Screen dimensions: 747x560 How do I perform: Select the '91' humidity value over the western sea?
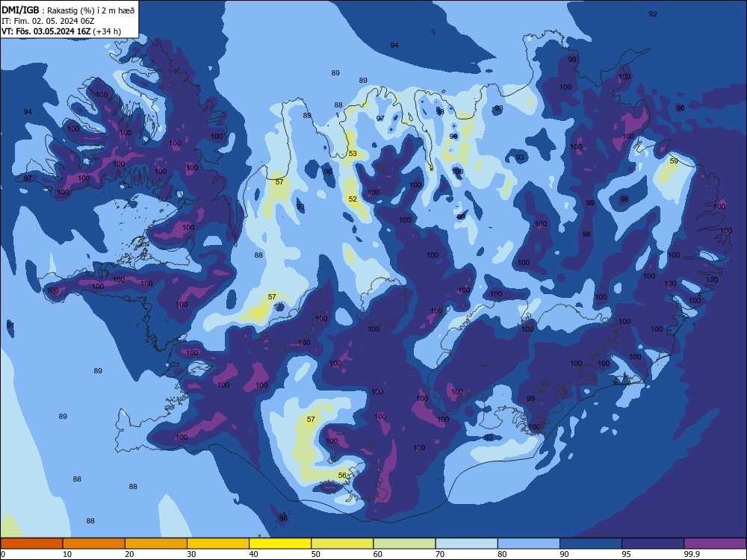point(10,326)
